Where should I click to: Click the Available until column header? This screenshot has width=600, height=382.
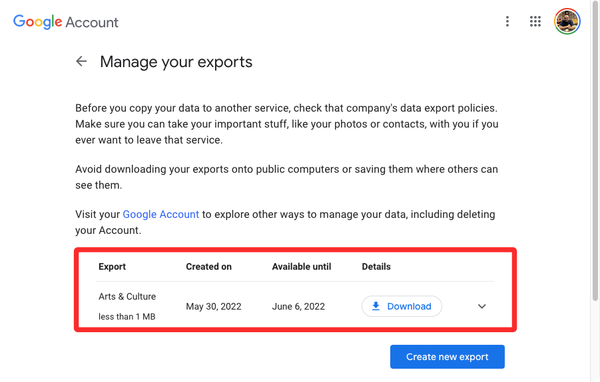302,267
